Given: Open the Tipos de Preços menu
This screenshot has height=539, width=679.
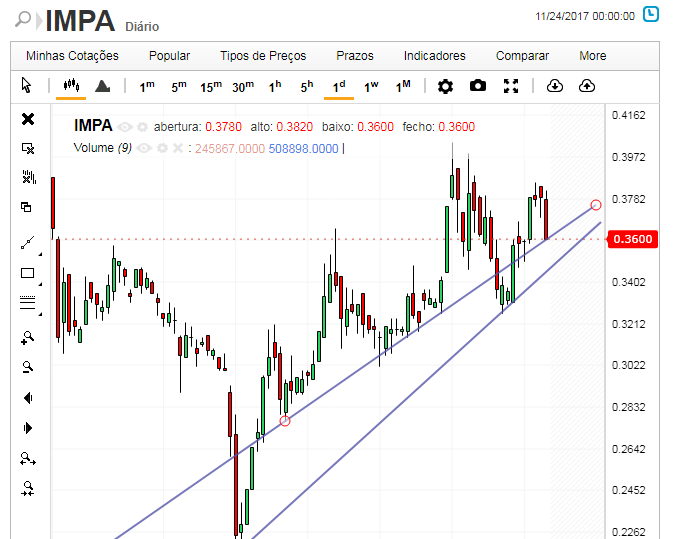Looking at the screenshot, I should point(263,56).
